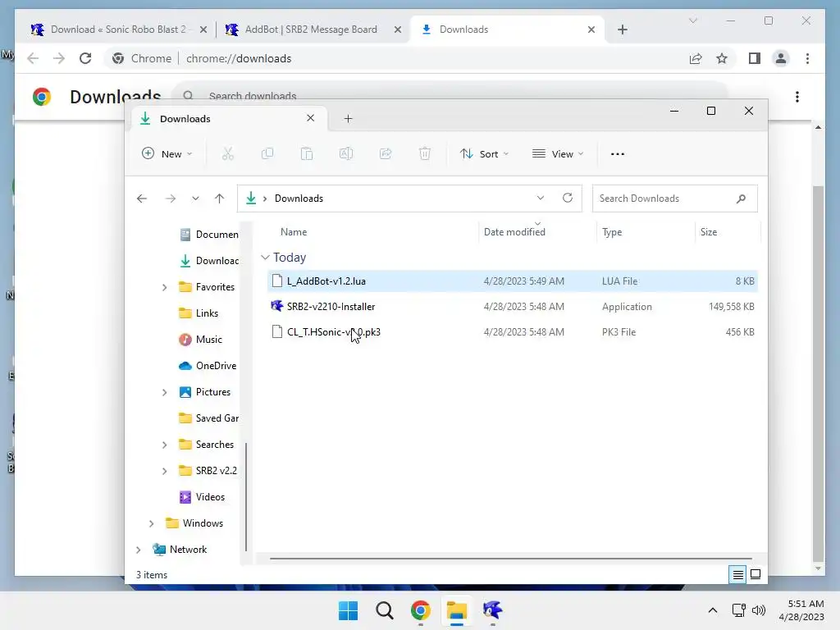Click the Cut scissors icon in Explorer toolbar
The image size is (840, 630).
(x=228, y=153)
